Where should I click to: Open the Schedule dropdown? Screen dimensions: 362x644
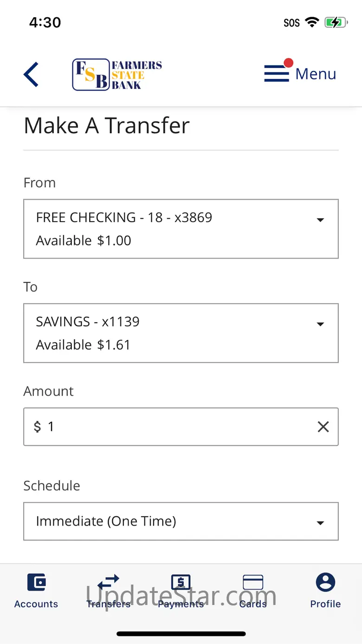320,523
